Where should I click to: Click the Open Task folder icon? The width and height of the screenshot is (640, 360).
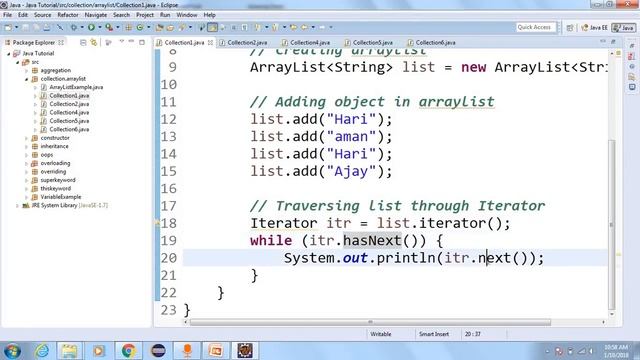(x=170, y=27)
